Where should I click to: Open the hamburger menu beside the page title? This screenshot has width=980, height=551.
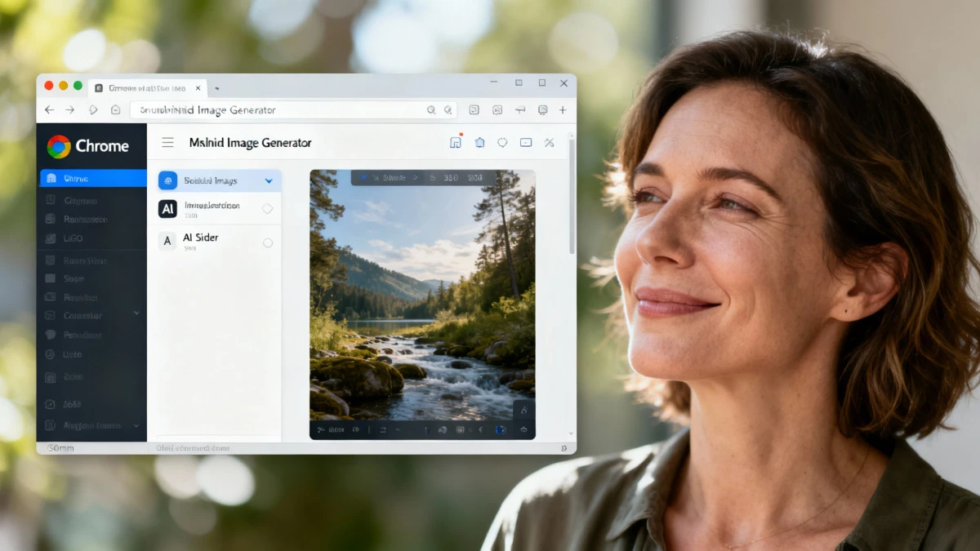click(x=167, y=143)
